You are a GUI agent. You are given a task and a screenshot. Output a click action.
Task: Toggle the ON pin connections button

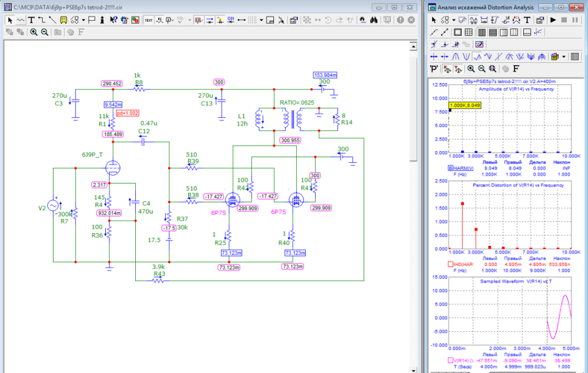coord(231,19)
